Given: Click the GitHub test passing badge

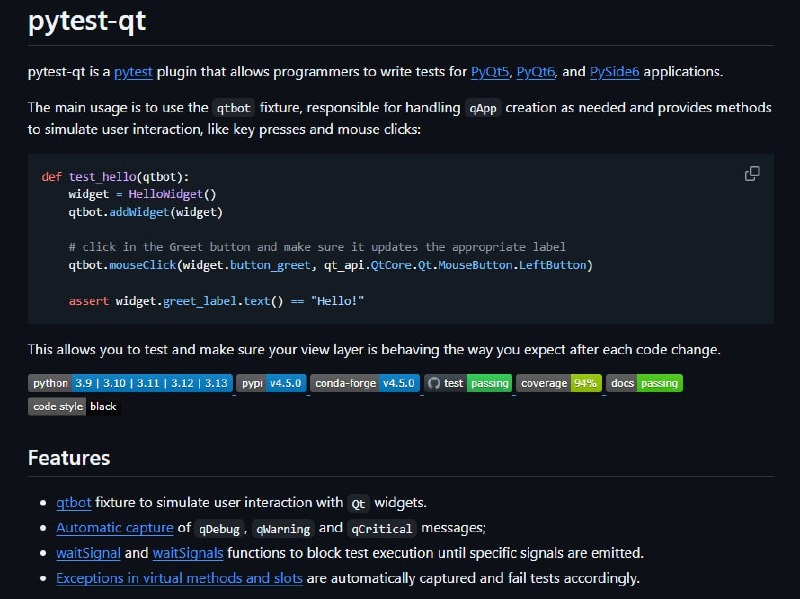Looking at the screenshot, I should coord(468,383).
